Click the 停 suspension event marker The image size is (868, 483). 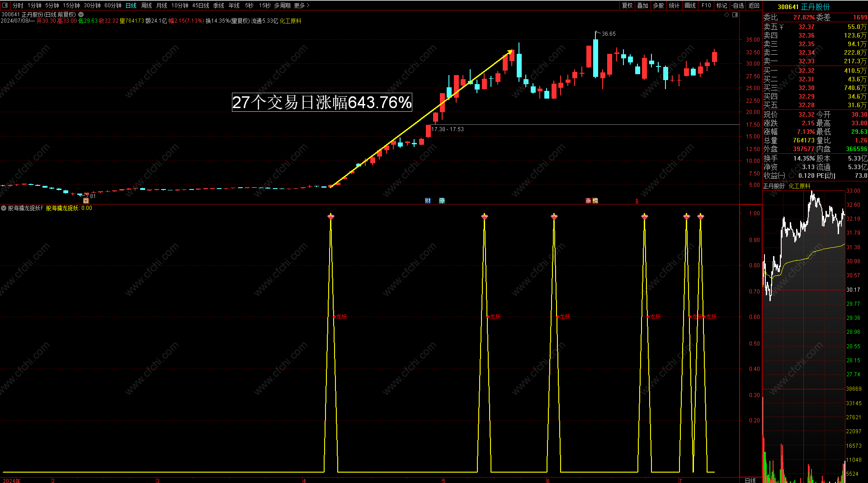click(x=442, y=201)
